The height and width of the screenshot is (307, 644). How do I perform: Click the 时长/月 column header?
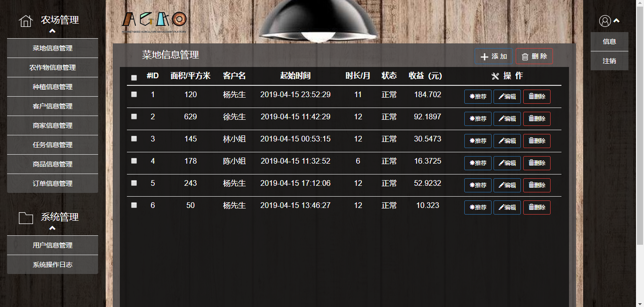(358, 76)
